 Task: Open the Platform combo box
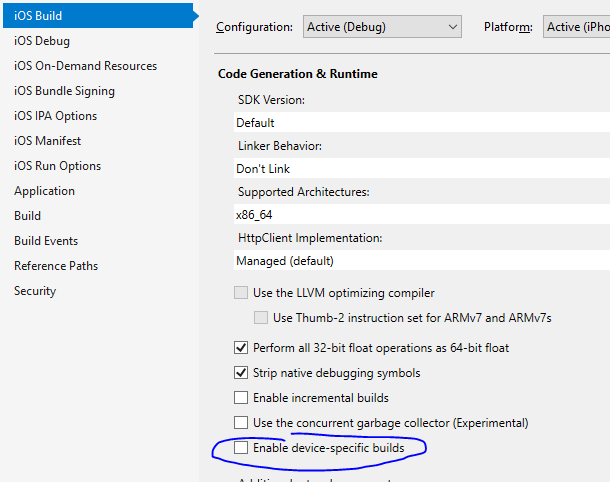point(576,27)
